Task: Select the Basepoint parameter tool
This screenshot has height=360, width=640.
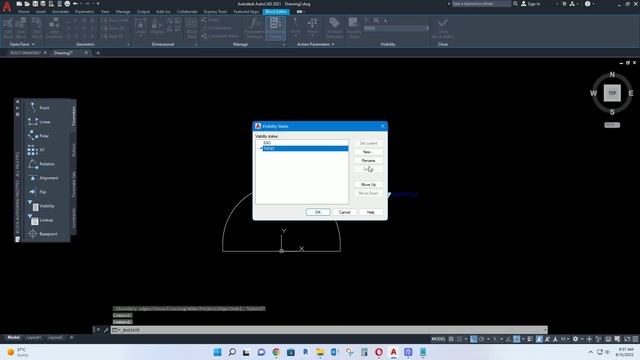Action: click(x=43, y=234)
